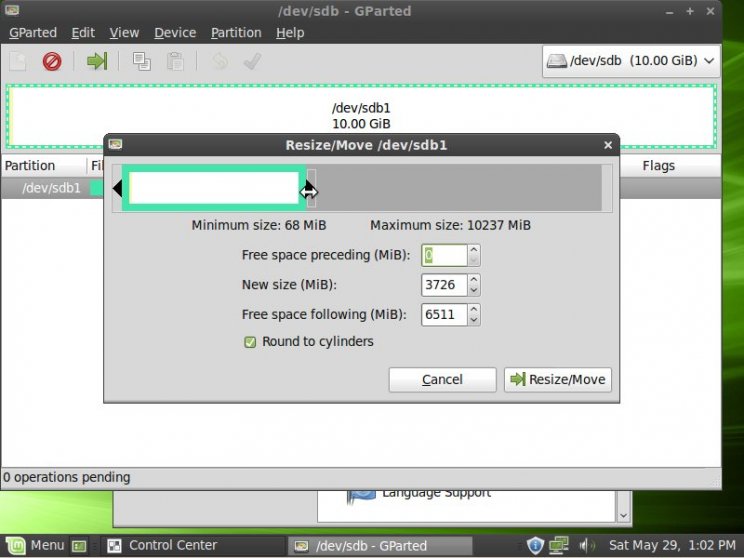Click the Resize/Move confirm button
Viewport: 744px width, 558px height.
point(558,380)
